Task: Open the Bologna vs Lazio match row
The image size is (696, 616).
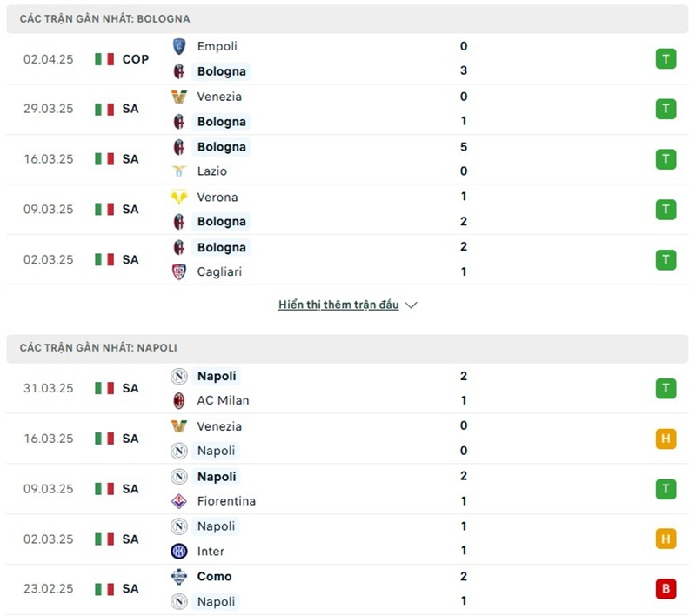Action: pos(348,159)
